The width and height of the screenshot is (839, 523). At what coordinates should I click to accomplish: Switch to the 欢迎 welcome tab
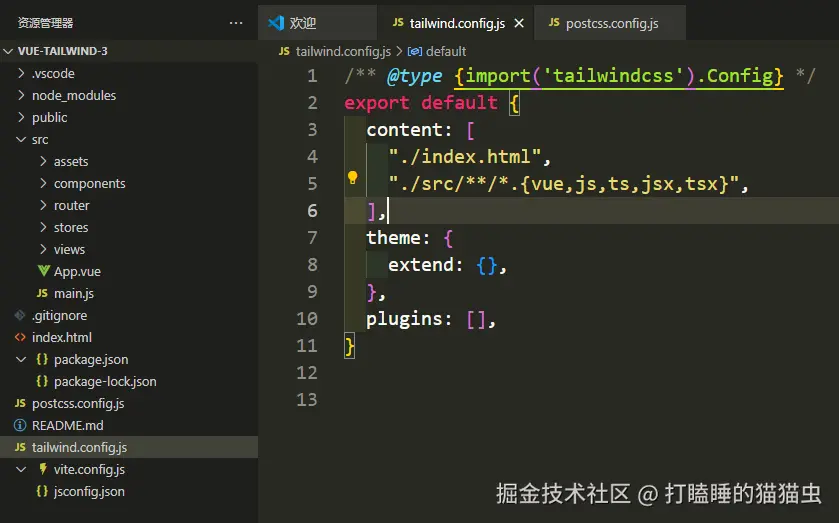[317, 22]
